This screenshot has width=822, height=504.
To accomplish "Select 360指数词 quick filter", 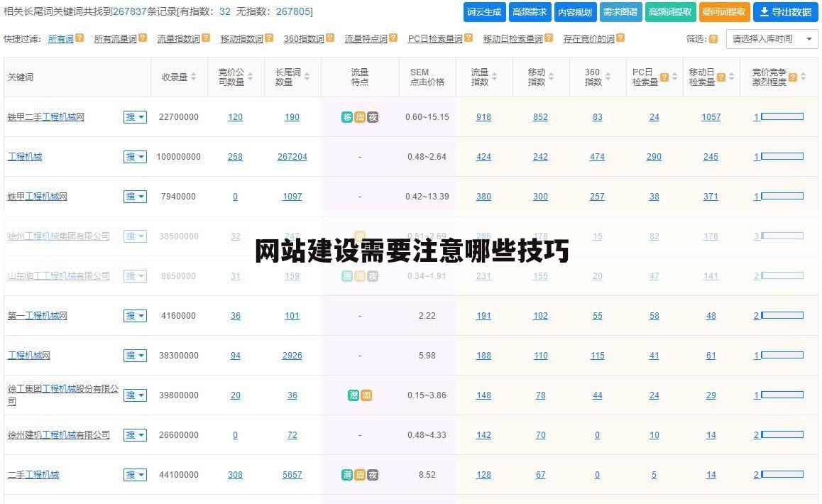I will tap(304, 39).
